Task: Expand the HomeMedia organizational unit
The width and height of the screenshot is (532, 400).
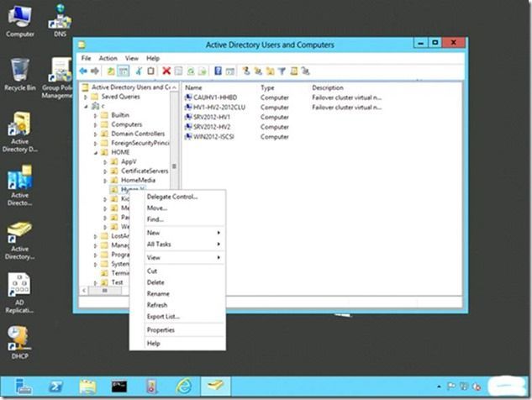Action: click(105, 181)
